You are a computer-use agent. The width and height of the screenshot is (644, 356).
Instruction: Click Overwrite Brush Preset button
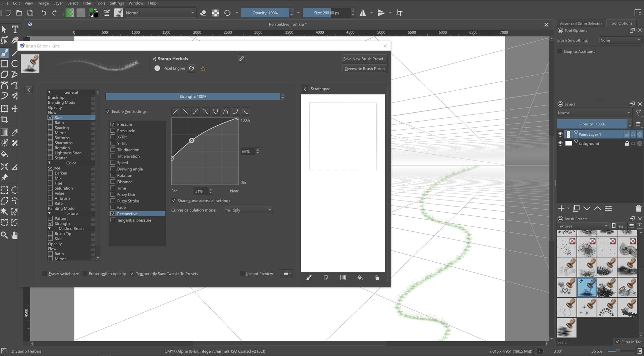click(x=364, y=69)
